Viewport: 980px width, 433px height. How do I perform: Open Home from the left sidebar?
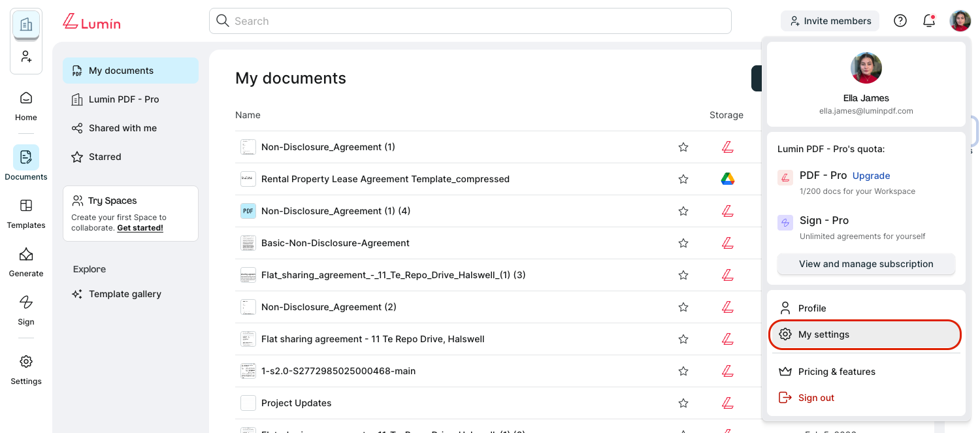(x=26, y=106)
